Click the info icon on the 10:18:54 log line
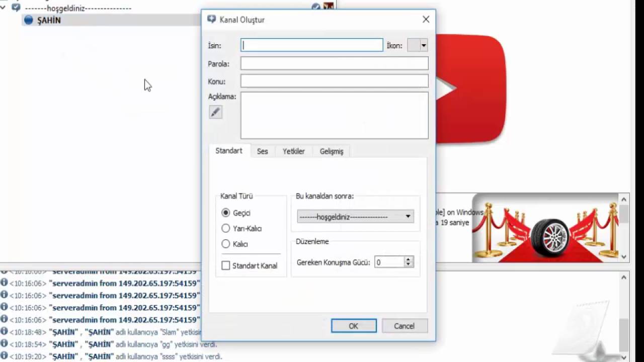644x362 pixels. tap(4, 344)
